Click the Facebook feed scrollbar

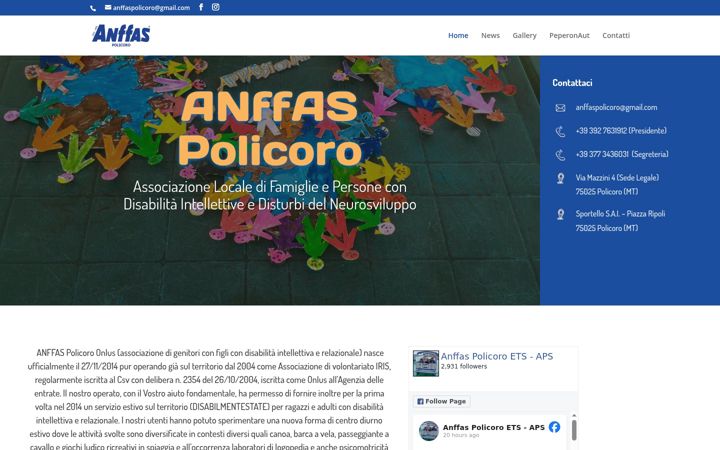[574, 430]
